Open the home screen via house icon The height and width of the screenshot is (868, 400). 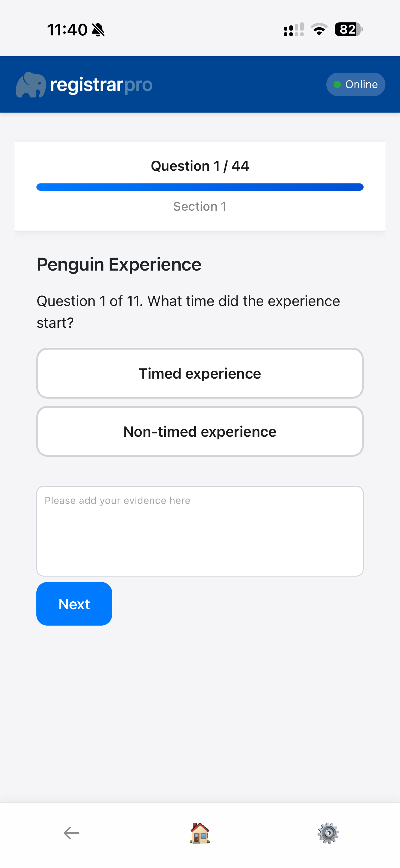199,832
